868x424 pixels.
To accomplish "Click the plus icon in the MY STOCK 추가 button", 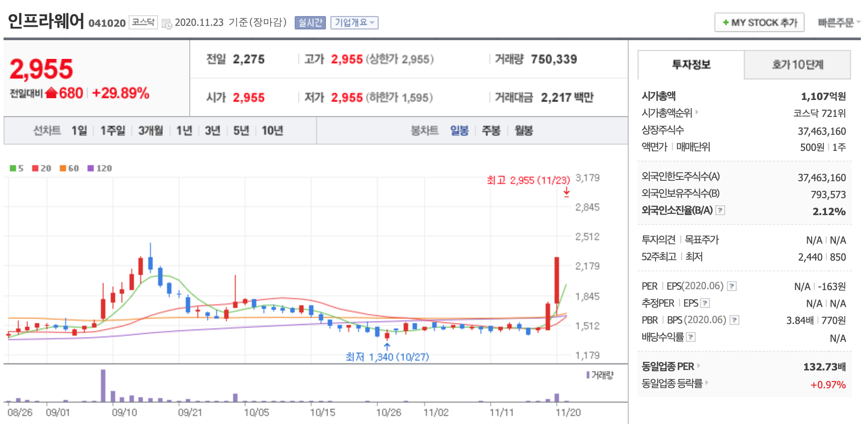I will (726, 23).
